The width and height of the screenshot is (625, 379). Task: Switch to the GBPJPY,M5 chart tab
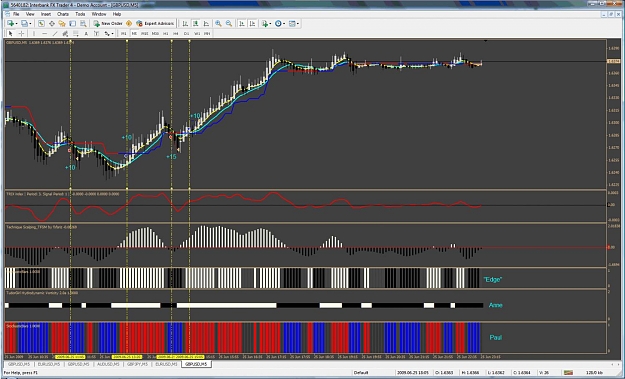click(x=137, y=364)
